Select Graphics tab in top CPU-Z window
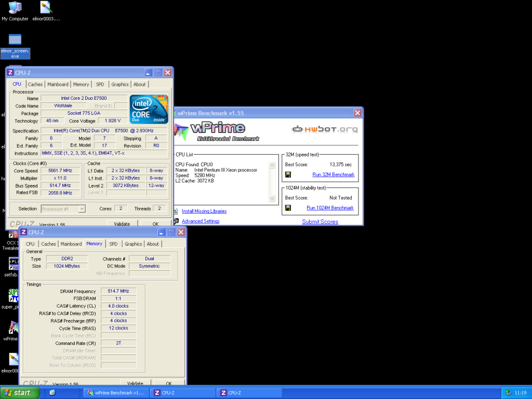The height and width of the screenshot is (399, 532). (120, 84)
